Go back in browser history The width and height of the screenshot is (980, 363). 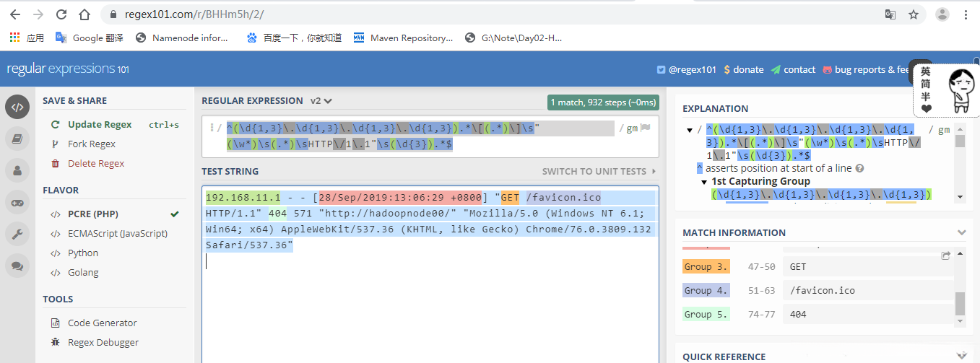[15, 14]
